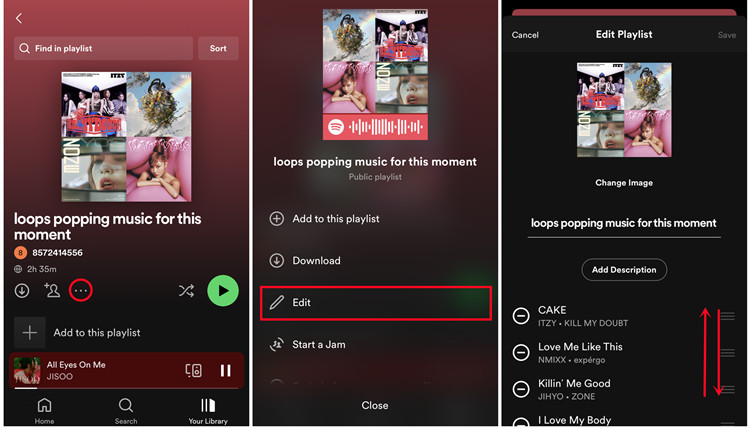Select the Love Me Like This track title
Viewport: 750px width, 429px height.
point(580,347)
